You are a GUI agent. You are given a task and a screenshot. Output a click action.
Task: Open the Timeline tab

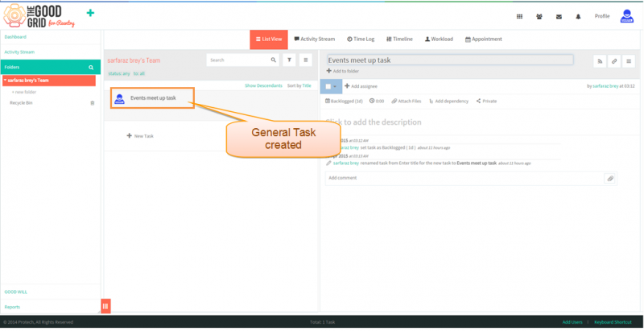click(x=399, y=39)
